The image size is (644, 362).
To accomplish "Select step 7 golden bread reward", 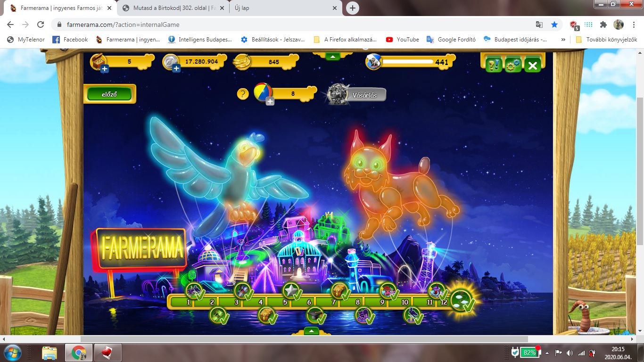I will (339, 290).
